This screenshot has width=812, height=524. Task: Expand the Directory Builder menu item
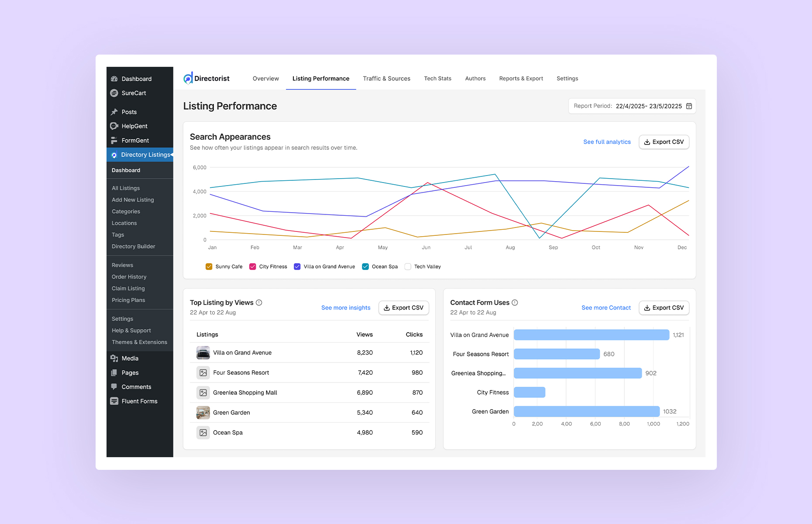[x=133, y=246]
